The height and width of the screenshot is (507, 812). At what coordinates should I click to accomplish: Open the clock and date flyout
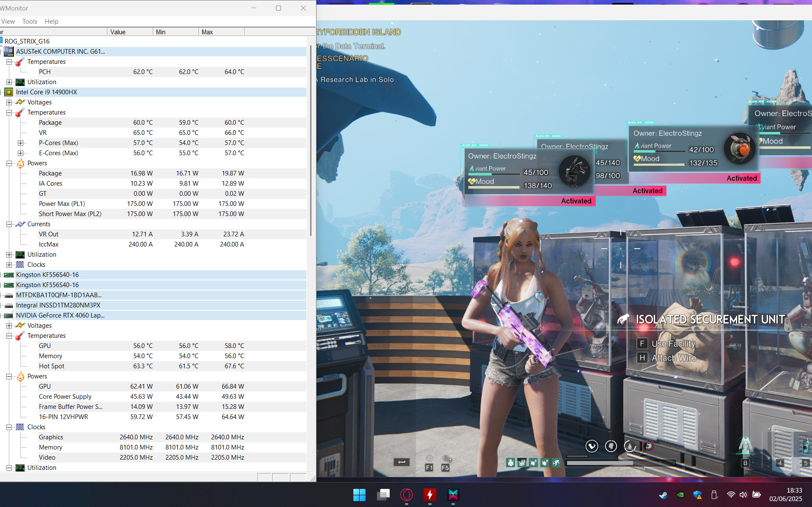[786, 495]
